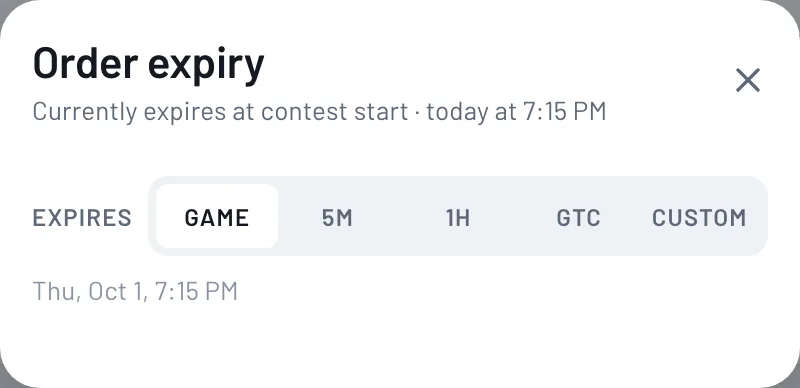
Task: Click the Thu, Oct 1, 7:15 PM timestamp
Action: pos(135,291)
